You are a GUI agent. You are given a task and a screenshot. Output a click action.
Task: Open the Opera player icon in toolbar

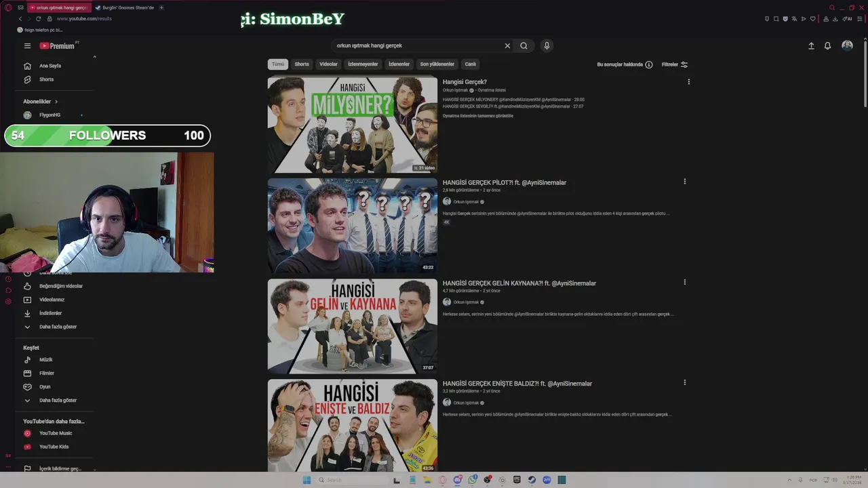(x=804, y=18)
